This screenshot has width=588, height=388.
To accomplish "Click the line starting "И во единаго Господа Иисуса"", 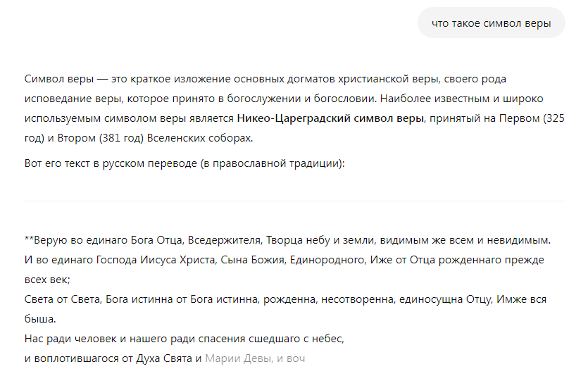I will [284, 260].
